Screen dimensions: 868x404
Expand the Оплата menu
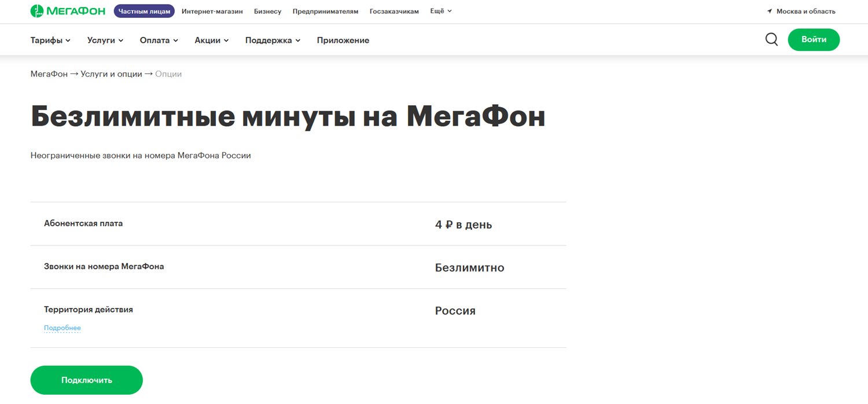pyautogui.click(x=159, y=40)
